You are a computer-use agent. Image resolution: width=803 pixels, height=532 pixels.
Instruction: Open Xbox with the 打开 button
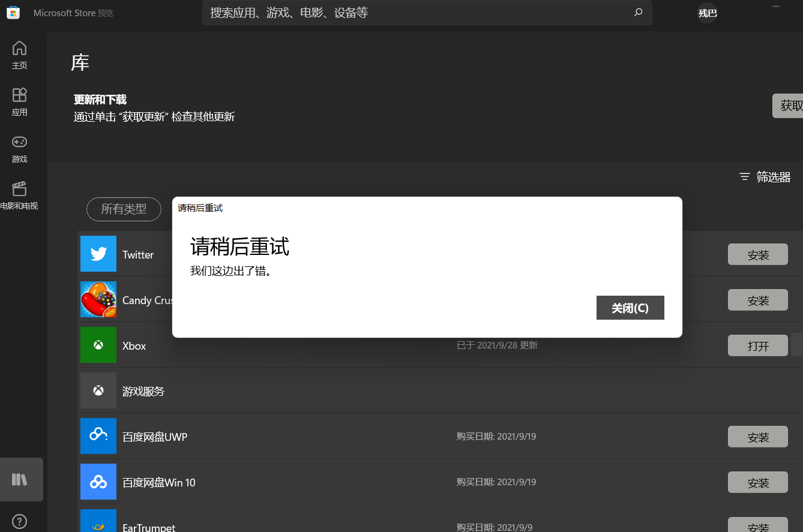coord(758,345)
